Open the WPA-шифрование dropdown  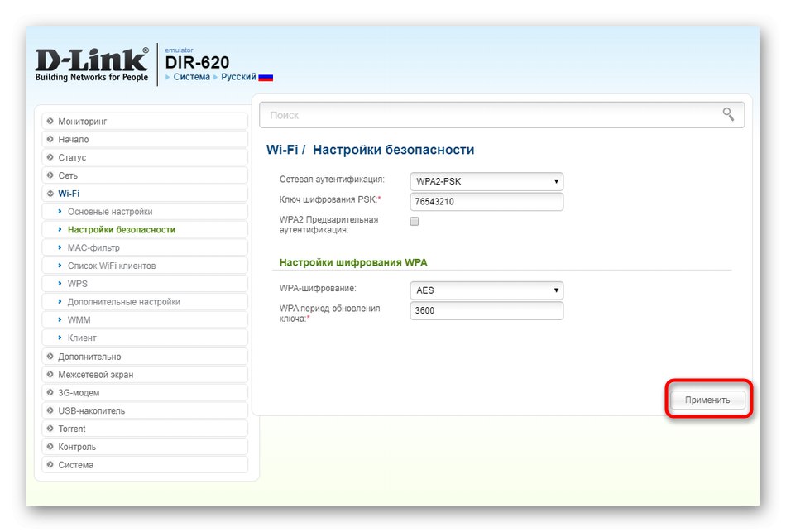point(486,290)
